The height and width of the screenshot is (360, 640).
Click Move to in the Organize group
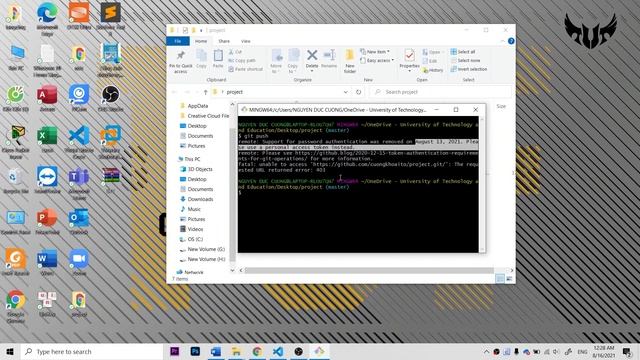point(276,61)
